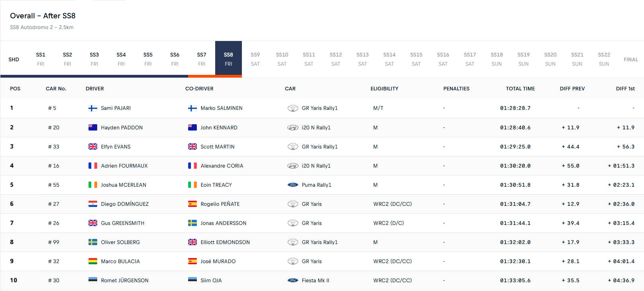Click the total time 01:29:25.0
The image size is (644, 291).
pyautogui.click(x=515, y=147)
